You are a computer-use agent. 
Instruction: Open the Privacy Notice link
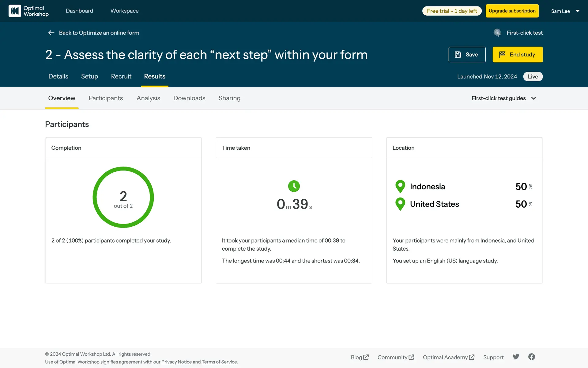pos(176,362)
